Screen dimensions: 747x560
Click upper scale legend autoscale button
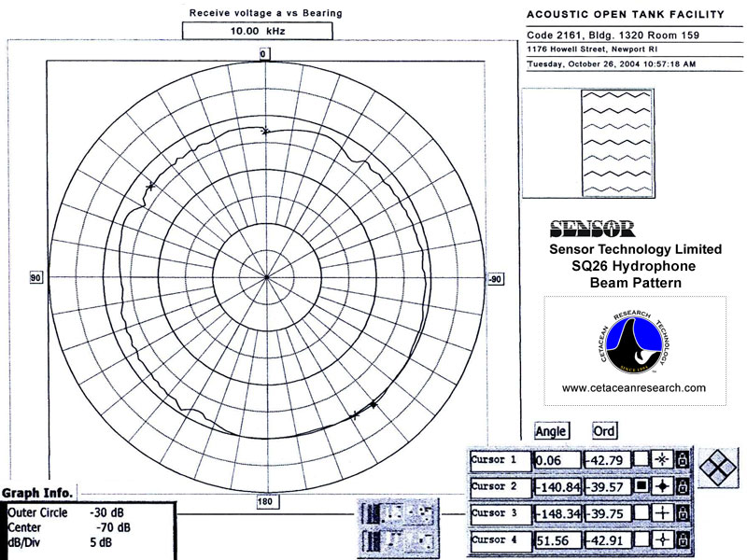click(391, 513)
